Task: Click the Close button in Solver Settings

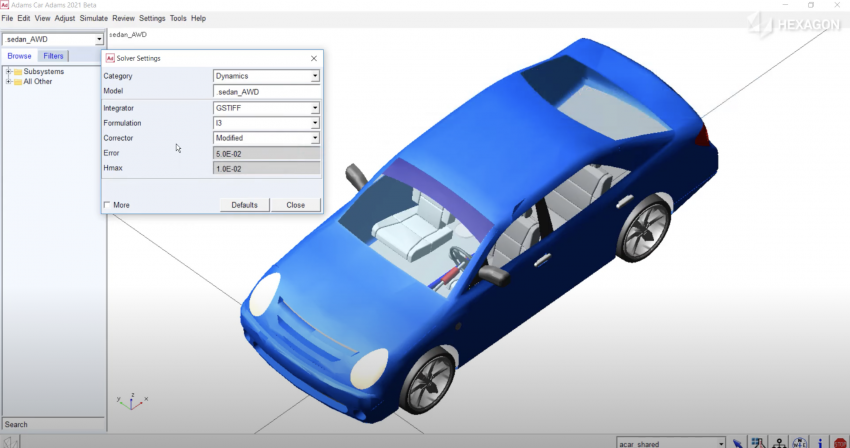Action: coord(295,205)
